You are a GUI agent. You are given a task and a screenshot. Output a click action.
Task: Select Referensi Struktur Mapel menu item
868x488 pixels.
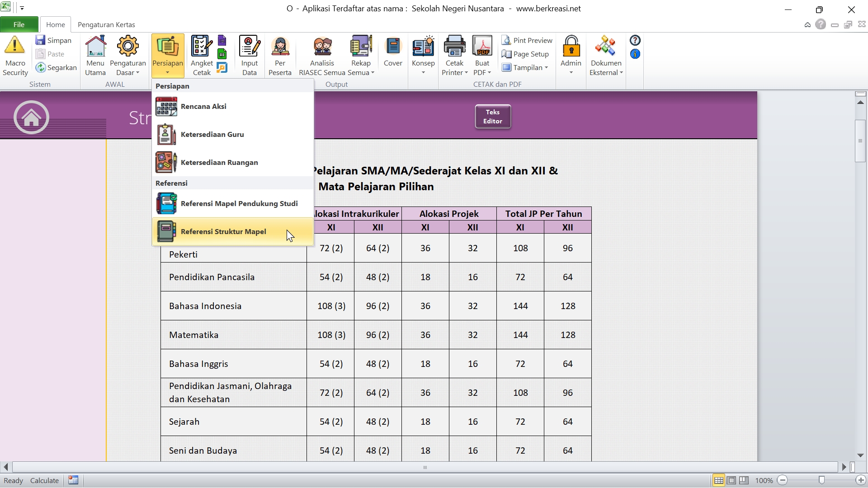pyautogui.click(x=223, y=232)
